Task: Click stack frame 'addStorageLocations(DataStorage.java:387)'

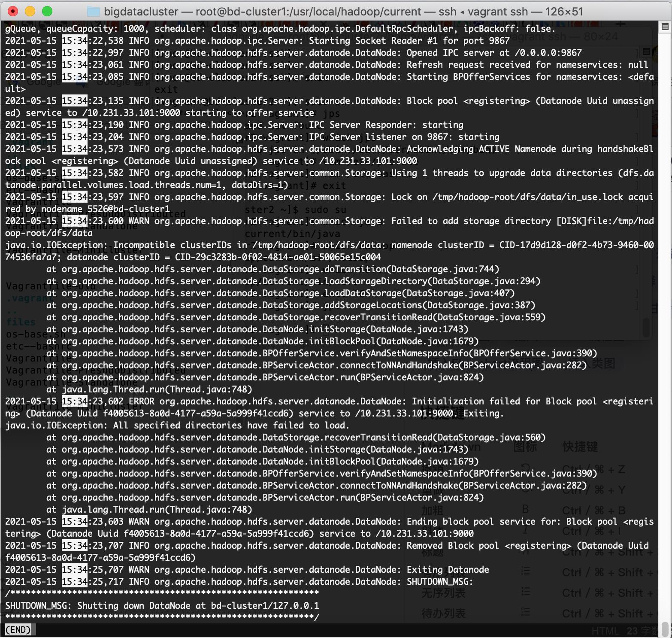Action: (x=430, y=305)
